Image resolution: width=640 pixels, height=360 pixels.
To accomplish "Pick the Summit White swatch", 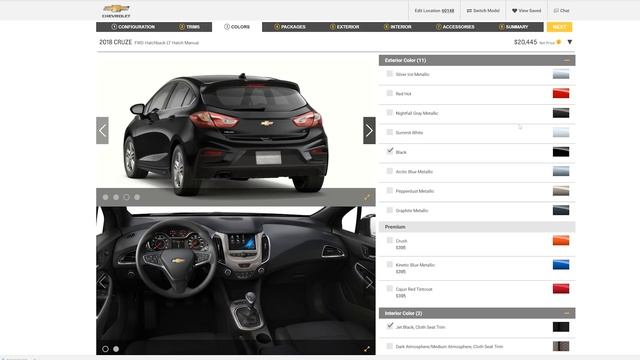I will [x=561, y=132].
